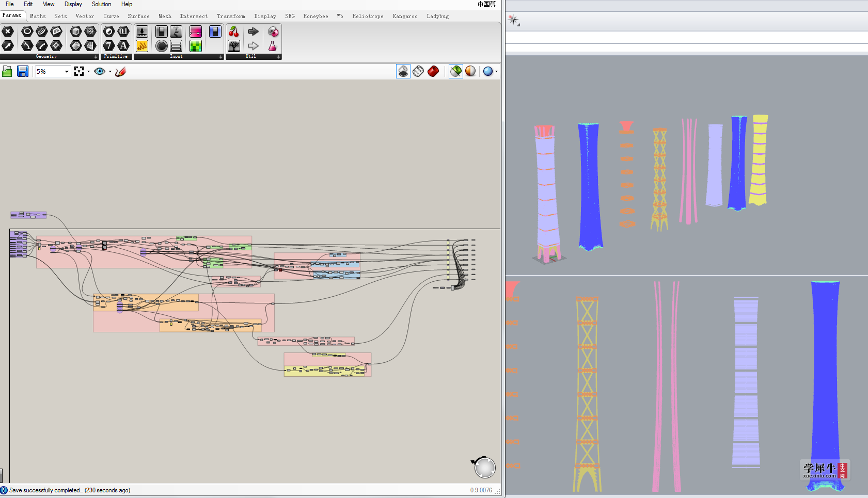Select the Circle parameter icon
The image size is (868, 498).
pos(27,31)
